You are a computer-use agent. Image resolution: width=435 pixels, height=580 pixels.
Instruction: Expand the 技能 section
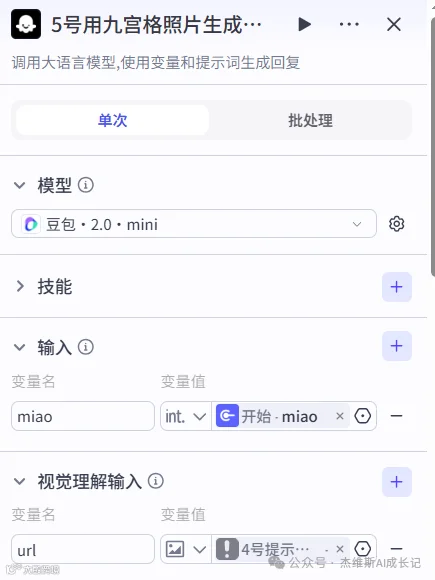(20, 286)
